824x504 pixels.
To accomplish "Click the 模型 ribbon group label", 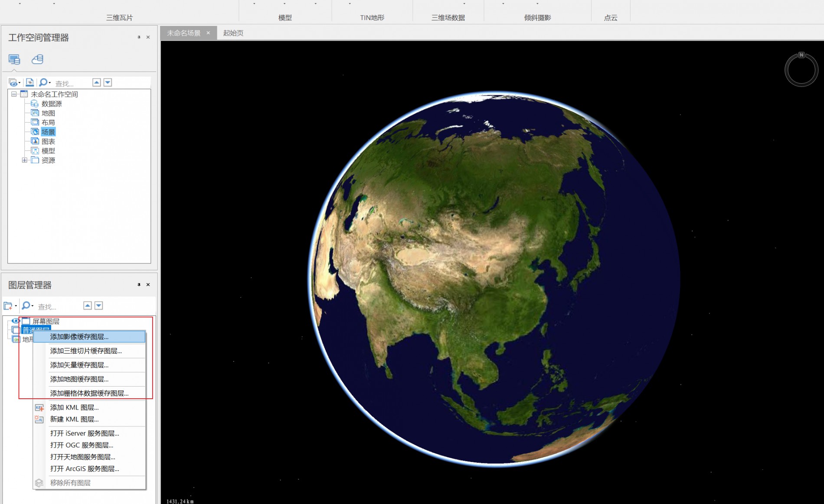I will (285, 18).
